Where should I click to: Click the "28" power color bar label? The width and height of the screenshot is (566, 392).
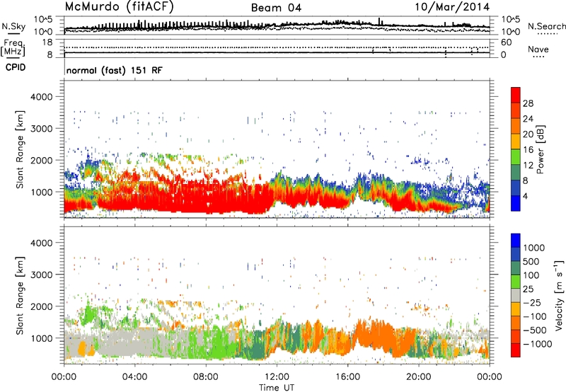pyautogui.click(x=528, y=104)
